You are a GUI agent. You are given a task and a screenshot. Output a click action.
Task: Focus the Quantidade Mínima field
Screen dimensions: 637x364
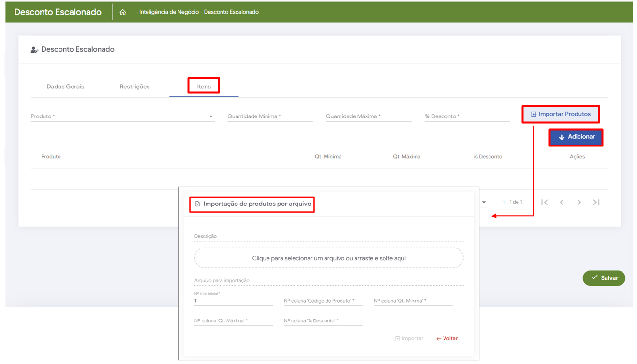pyautogui.click(x=270, y=116)
